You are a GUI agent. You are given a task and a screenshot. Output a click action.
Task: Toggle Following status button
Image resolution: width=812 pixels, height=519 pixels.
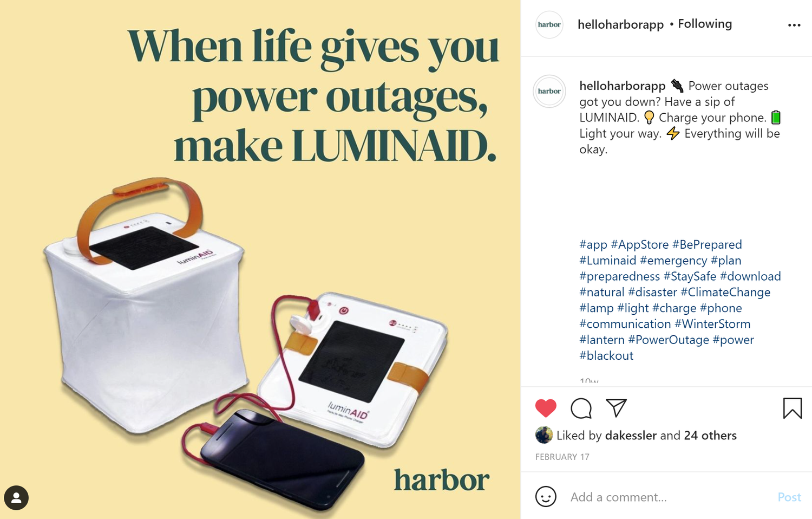(x=705, y=24)
